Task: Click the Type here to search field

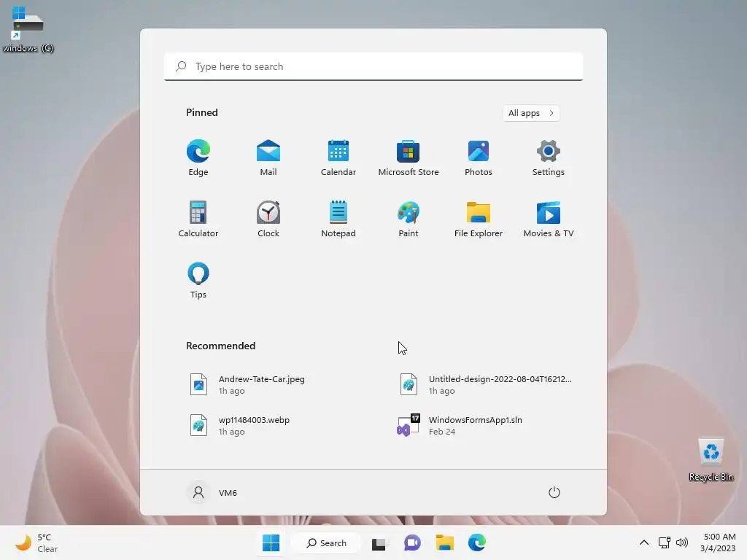Action: (x=373, y=66)
